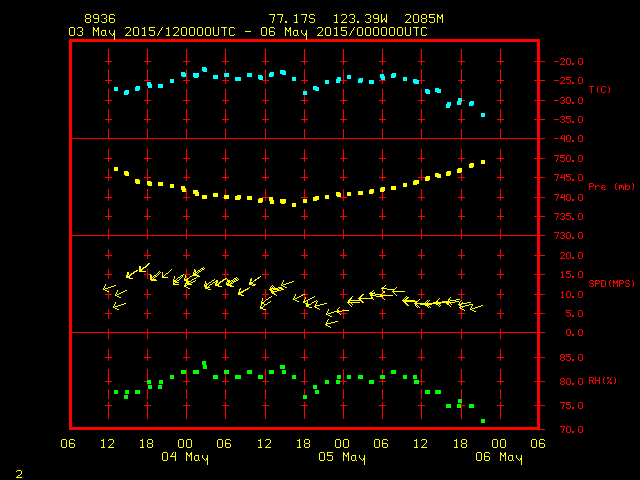Click the 745.0 pressure tick value
The image size is (640, 480).
[x=569, y=178]
